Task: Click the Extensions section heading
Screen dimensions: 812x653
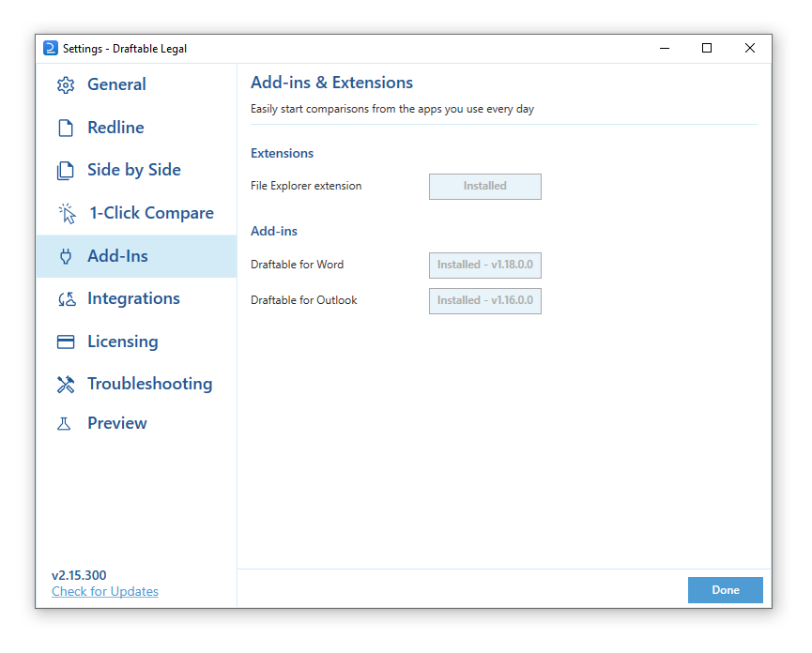Action: (x=283, y=153)
